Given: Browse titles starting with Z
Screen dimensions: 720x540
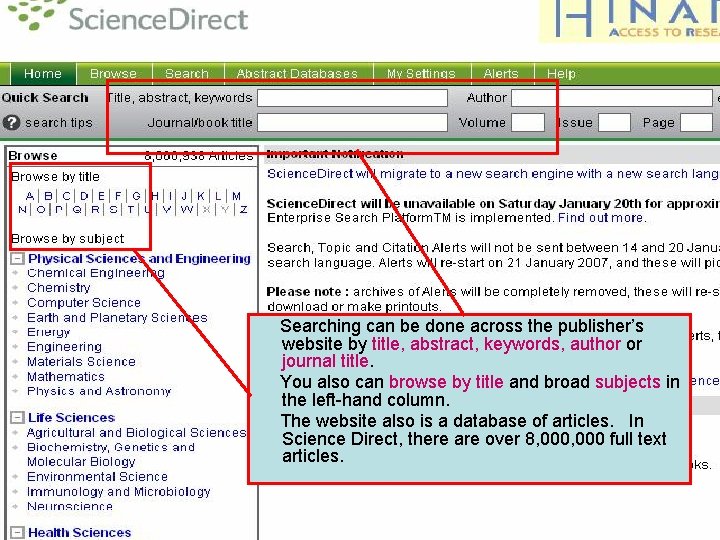Looking at the screenshot, I should (243, 210).
